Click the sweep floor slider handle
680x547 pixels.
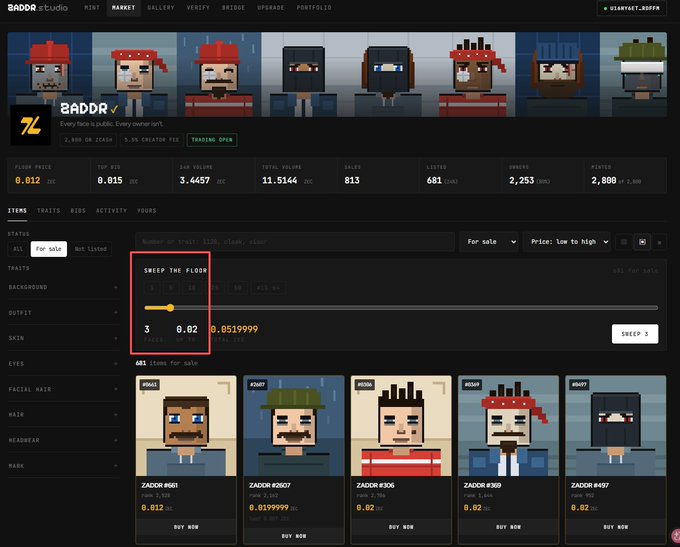pos(170,308)
